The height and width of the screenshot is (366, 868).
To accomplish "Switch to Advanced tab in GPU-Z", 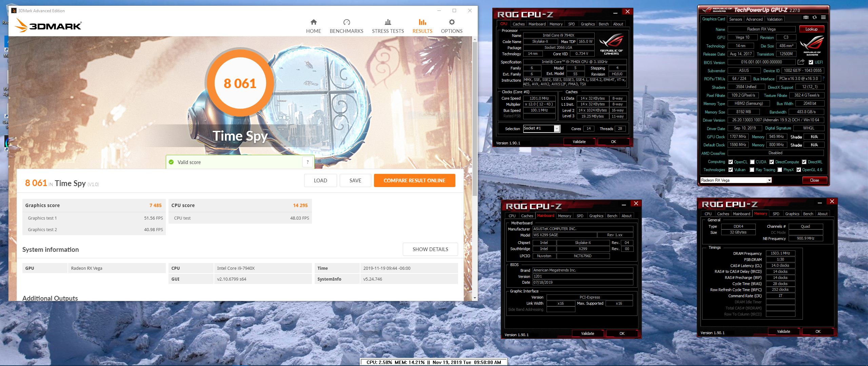I will (754, 19).
